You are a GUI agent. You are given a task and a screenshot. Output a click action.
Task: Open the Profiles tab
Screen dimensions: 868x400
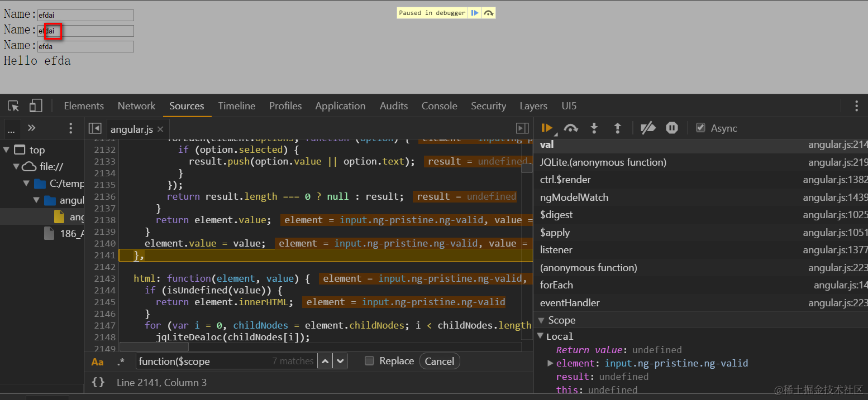click(x=285, y=106)
